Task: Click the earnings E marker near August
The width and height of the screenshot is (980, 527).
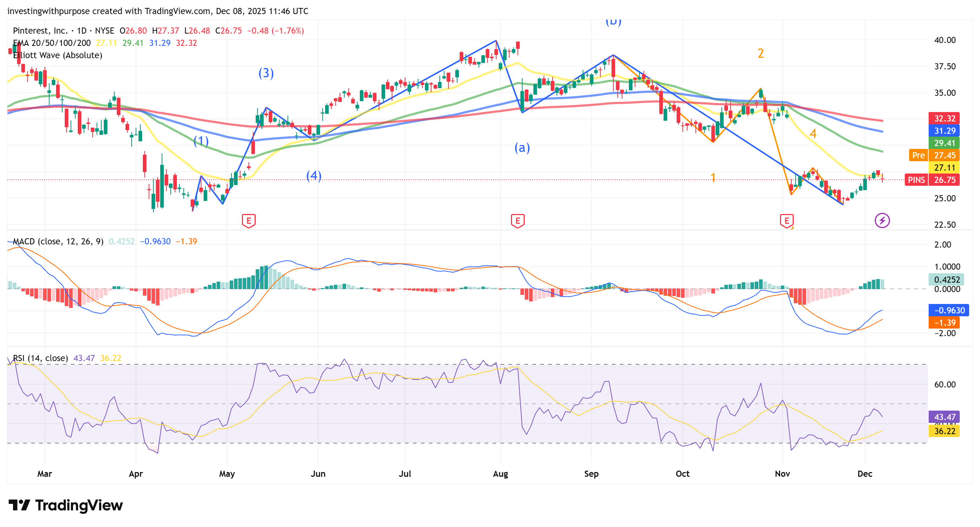Action: coord(517,220)
